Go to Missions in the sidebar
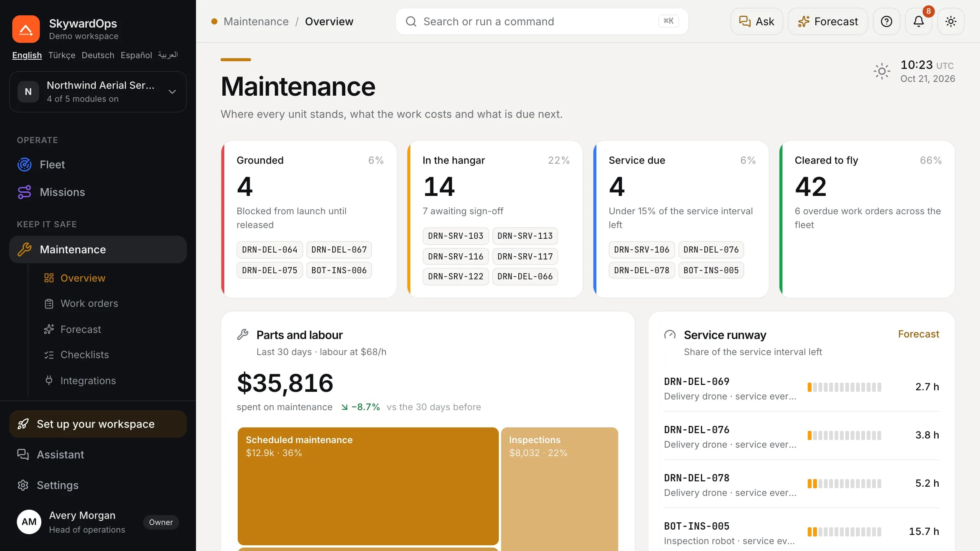 tap(98, 192)
